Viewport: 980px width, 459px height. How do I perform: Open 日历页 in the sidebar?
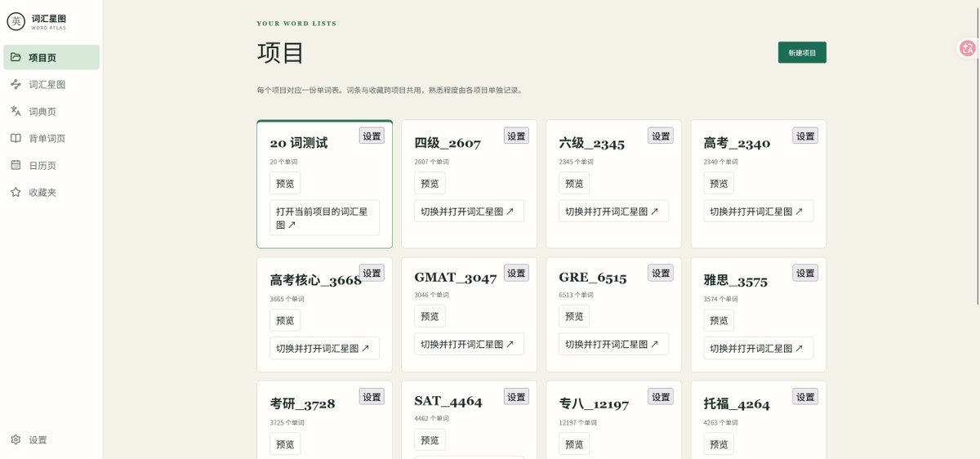click(51, 165)
